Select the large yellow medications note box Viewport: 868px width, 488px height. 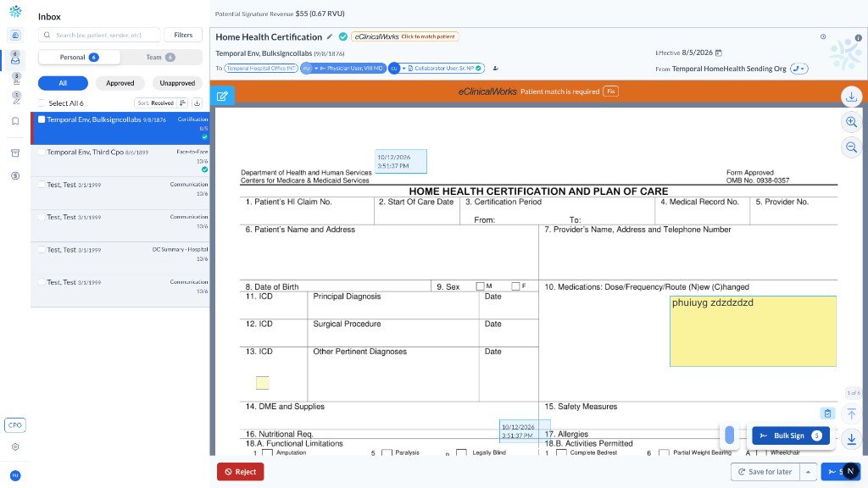[753, 331]
